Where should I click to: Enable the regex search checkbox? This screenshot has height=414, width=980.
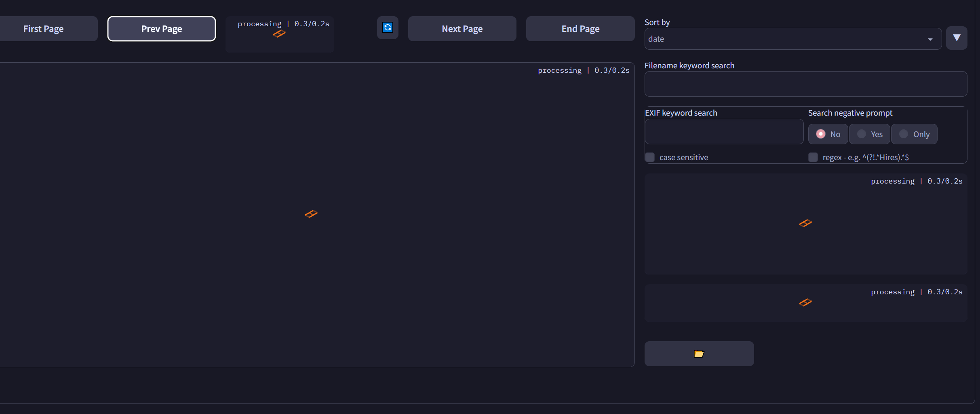813,157
